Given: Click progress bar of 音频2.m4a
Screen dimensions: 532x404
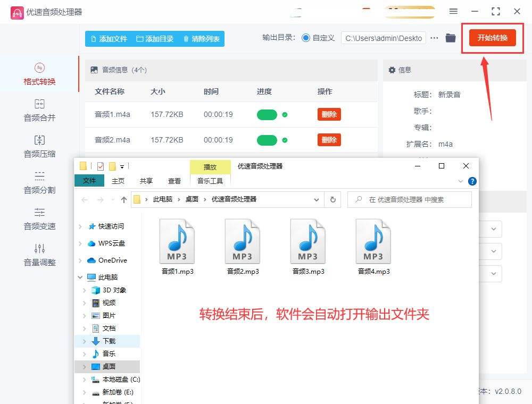Looking at the screenshot, I should coord(267,140).
